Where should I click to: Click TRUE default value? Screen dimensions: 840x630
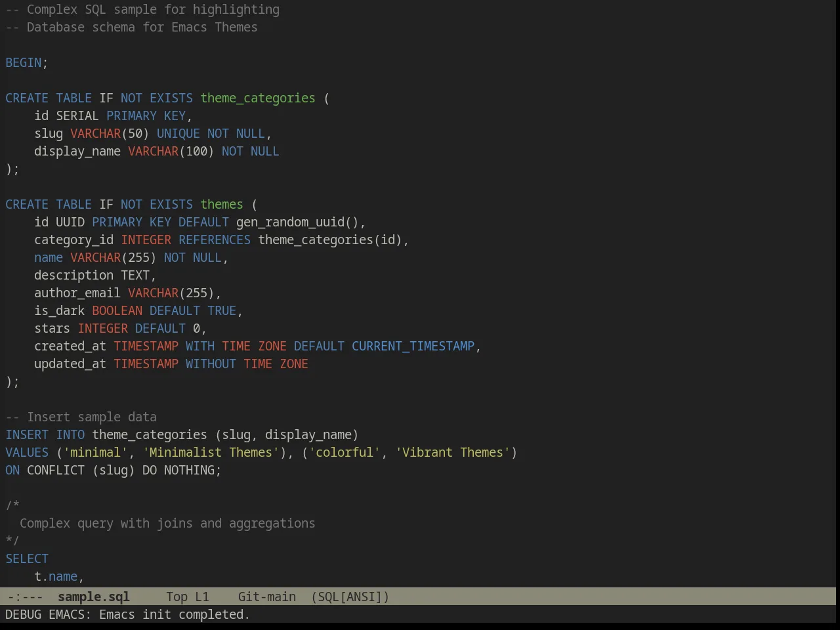tap(222, 310)
